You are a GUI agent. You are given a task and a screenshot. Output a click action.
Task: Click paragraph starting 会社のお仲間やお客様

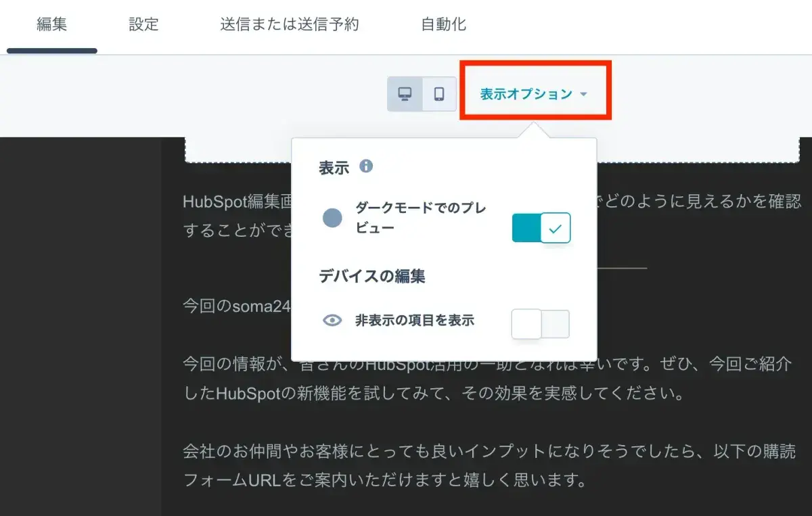489,465
